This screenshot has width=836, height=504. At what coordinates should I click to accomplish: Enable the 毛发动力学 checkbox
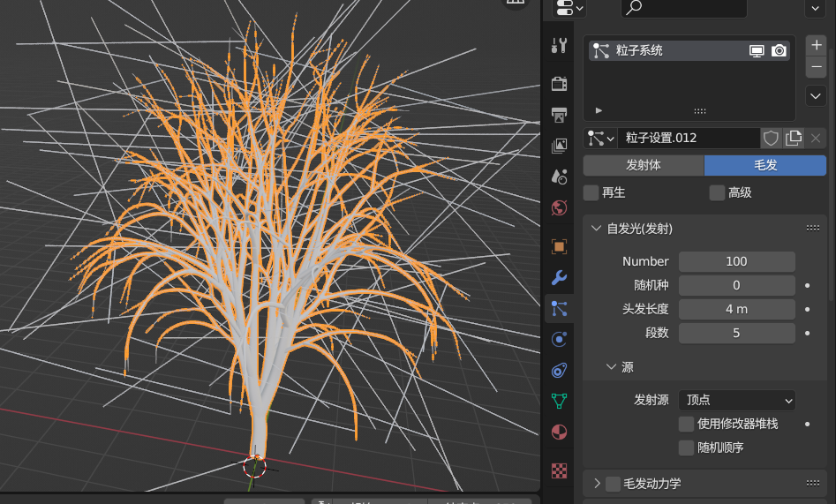coord(614,484)
